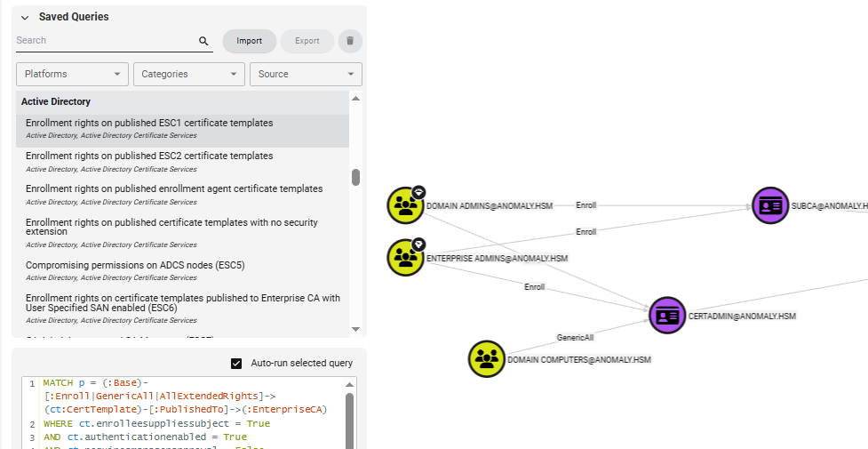Click the Domain Computers group node icon
This screenshot has width=868, height=449.
point(486,359)
